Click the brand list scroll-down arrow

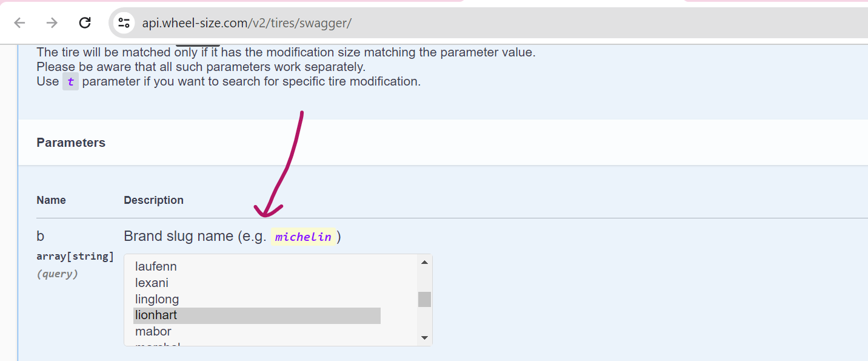pos(424,338)
